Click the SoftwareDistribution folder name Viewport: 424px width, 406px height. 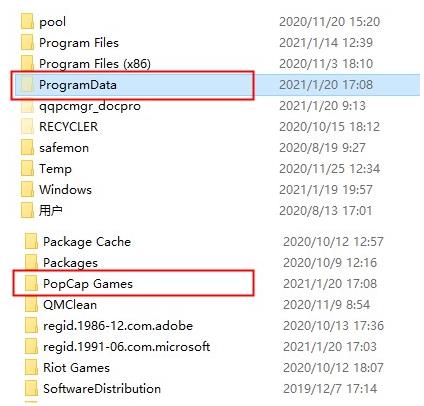pyautogui.click(x=102, y=389)
